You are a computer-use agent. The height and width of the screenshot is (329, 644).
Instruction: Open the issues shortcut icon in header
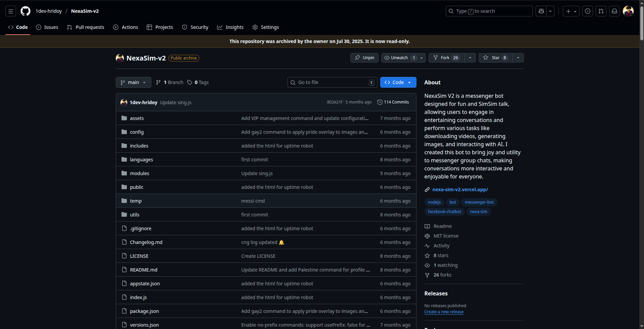tap(587, 11)
